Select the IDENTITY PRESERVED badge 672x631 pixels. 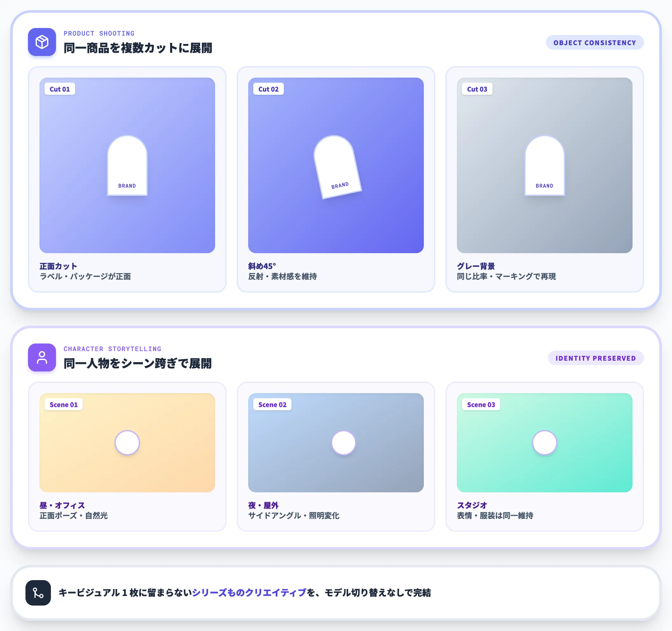click(596, 358)
